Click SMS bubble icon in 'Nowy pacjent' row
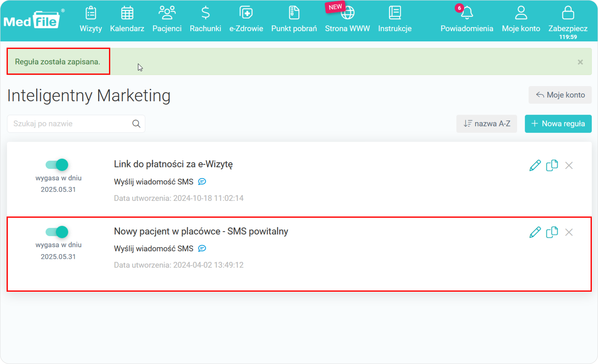This screenshot has height=364, width=598. tap(202, 249)
